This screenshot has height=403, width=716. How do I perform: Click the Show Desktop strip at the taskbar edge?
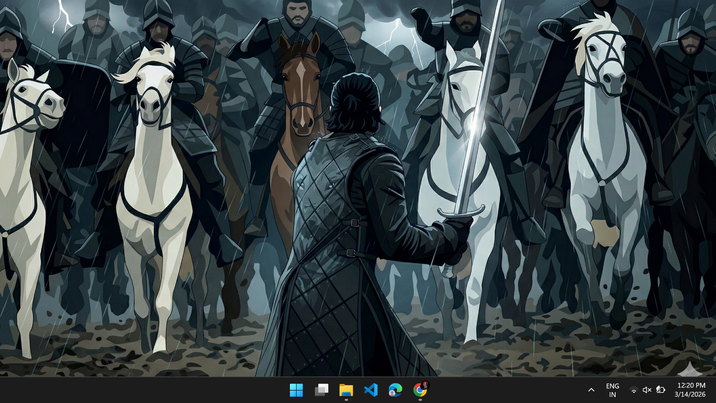click(x=714, y=390)
